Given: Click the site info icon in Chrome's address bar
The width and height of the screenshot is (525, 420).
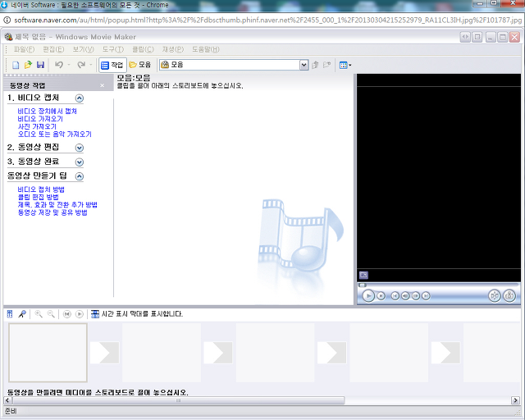Looking at the screenshot, I should (7, 20).
